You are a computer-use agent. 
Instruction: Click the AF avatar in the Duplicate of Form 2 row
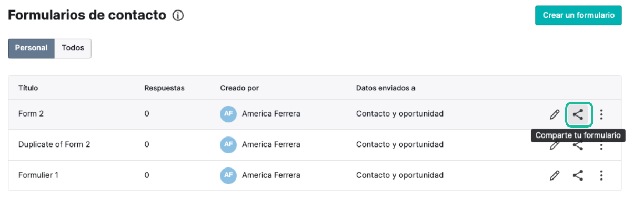[228, 144]
